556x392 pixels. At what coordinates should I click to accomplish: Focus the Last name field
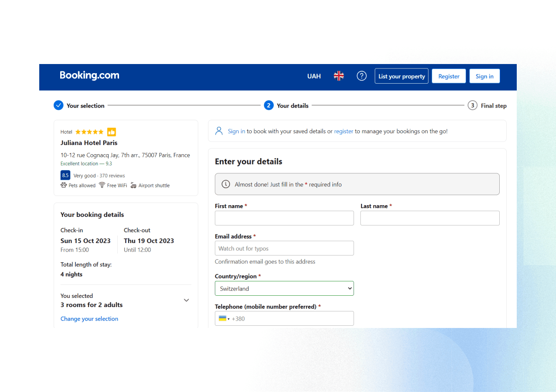(430, 218)
